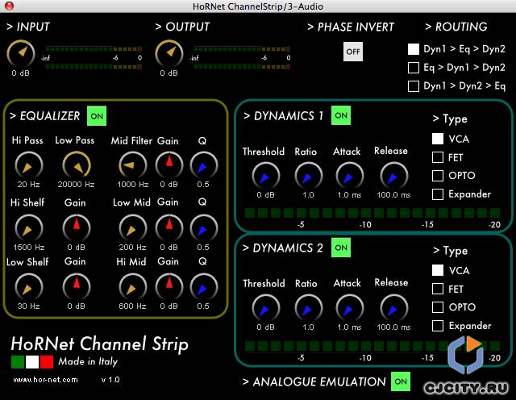Toggle the Dynamics 1 ON button

(x=341, y=116)
